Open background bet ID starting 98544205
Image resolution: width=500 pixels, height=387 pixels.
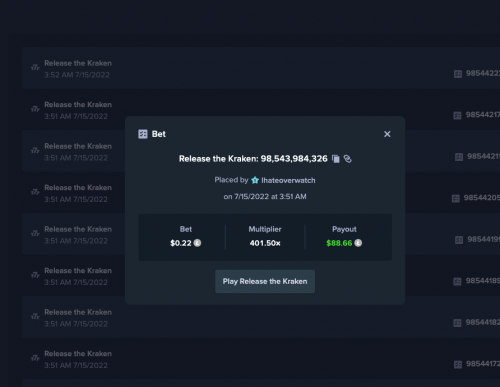click(x=482, y=198)
